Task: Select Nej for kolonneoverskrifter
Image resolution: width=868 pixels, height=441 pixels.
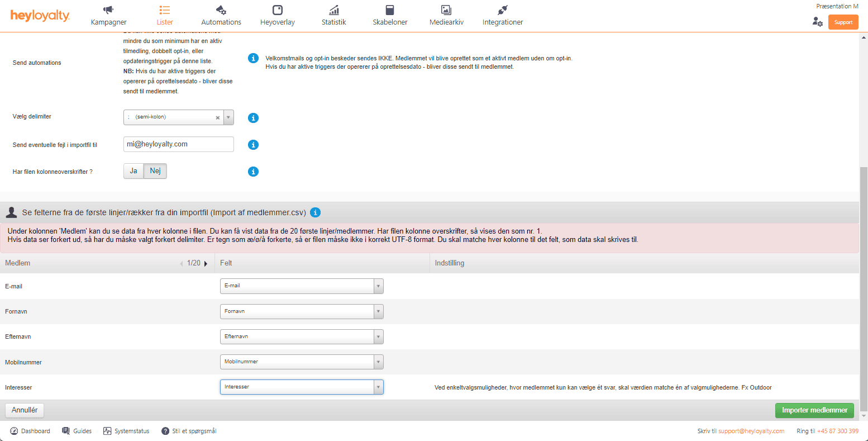Action: coord(155,171)
